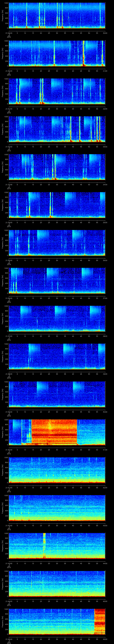The width and height of the screenshot is (114, 644).
Task: Click the '32:00' end time label
Action: [x=105, y=109]
